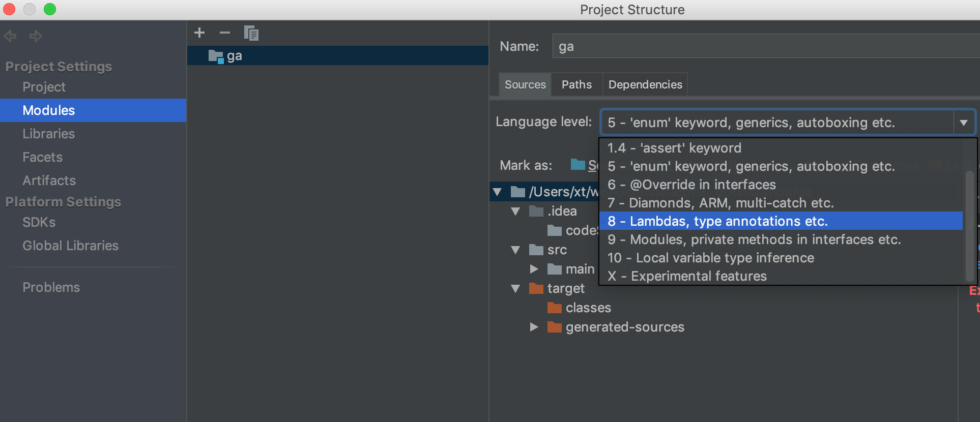The image size is (980, 422).
Task: Collapse the src folder tree node
Action: click(x=515, y=250)
